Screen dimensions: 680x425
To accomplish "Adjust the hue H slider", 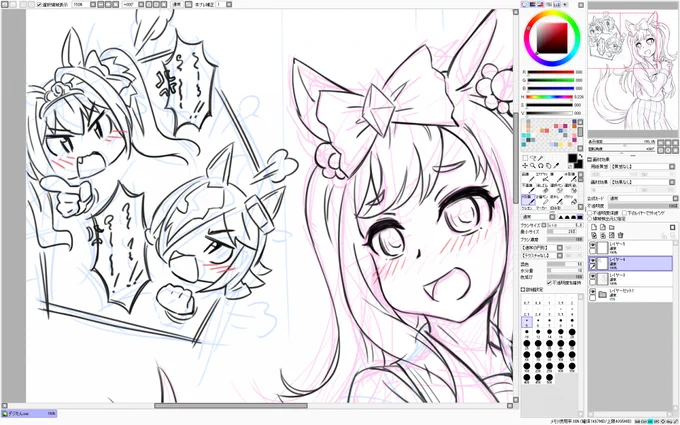I will pyautogui.click(x=550, y=97).
